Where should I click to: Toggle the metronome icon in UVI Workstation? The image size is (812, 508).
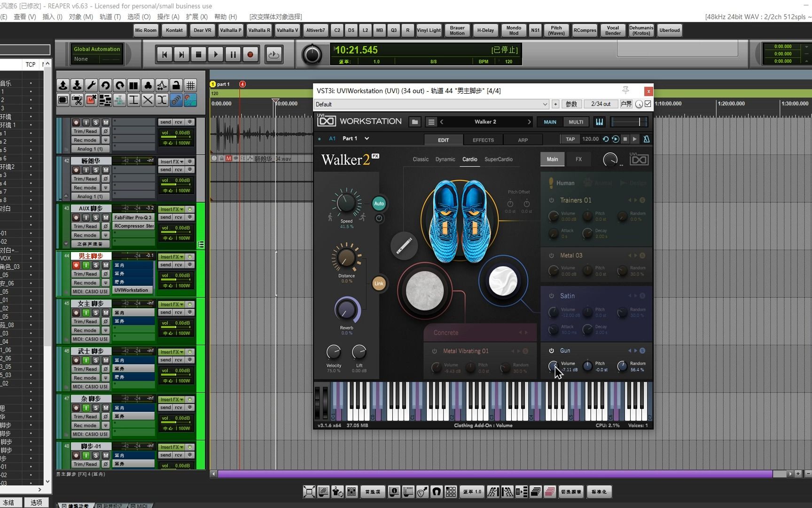point(646,139)
